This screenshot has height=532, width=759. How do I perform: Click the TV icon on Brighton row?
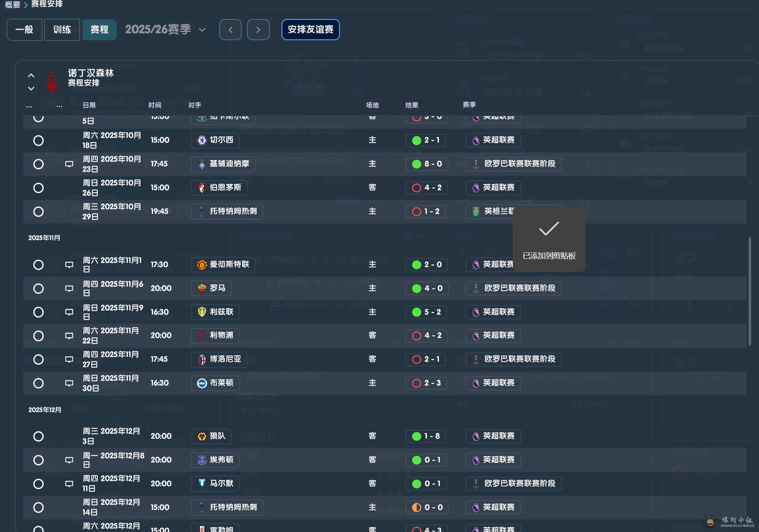click(x=69, y=383)
